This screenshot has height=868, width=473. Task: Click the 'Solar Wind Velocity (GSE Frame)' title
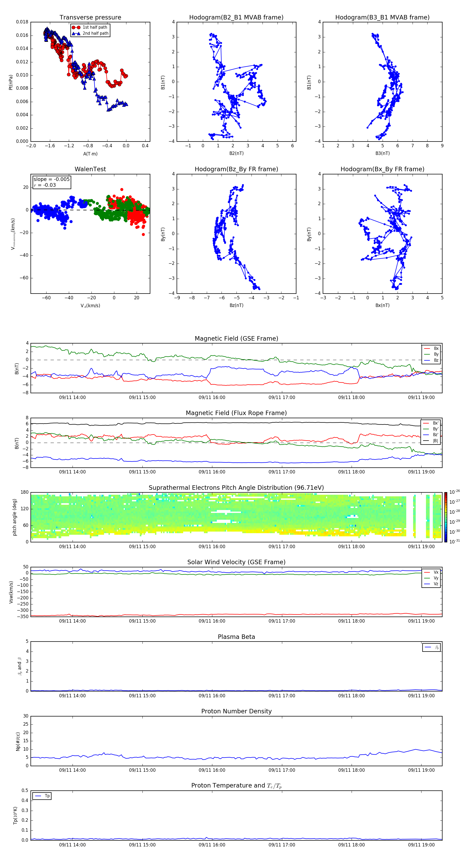click(236, 562)
